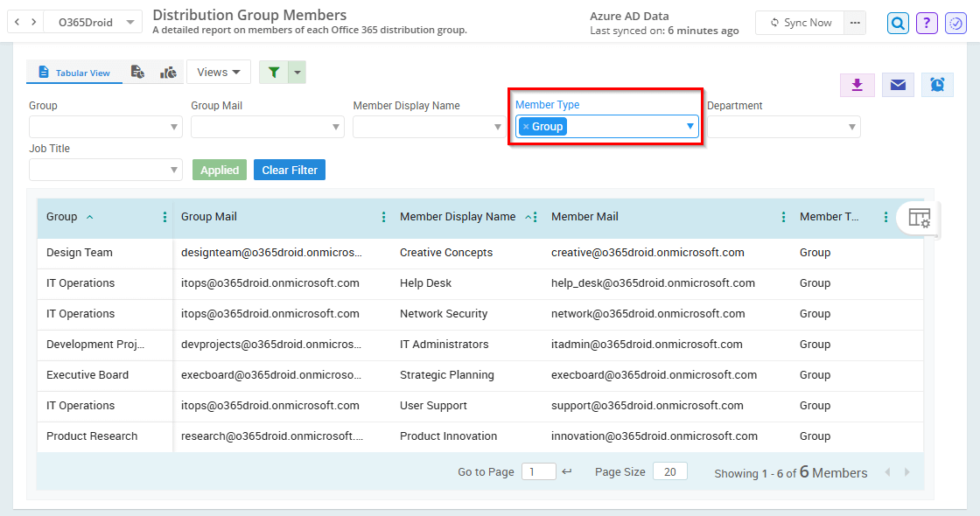Image resolution: width=980 pixels, height=516 pixels.
Task: Click the purple help question mark icon
Action: click(927, 23)
